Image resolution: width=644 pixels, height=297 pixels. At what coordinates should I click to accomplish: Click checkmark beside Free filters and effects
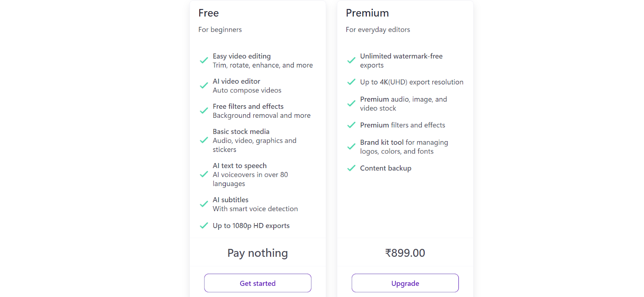tap(204, 111)
